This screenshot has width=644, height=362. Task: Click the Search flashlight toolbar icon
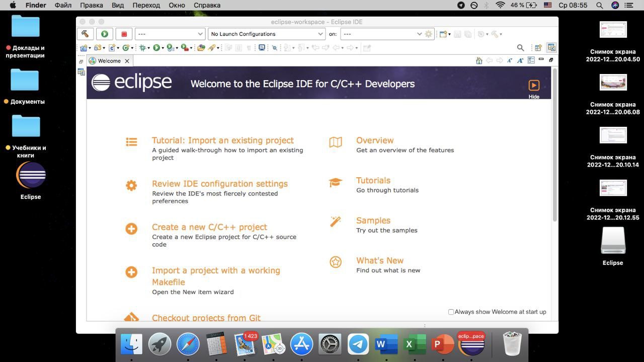(x=212, y=48)
